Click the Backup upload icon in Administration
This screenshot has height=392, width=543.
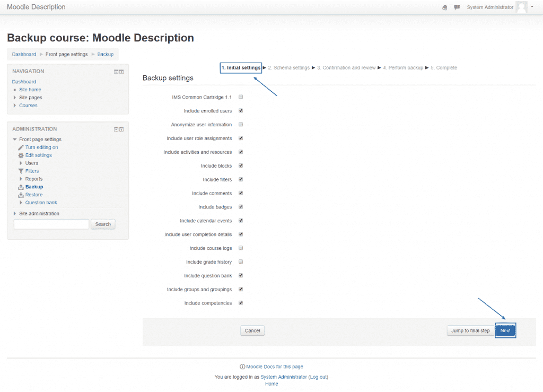tap(21, 187)
